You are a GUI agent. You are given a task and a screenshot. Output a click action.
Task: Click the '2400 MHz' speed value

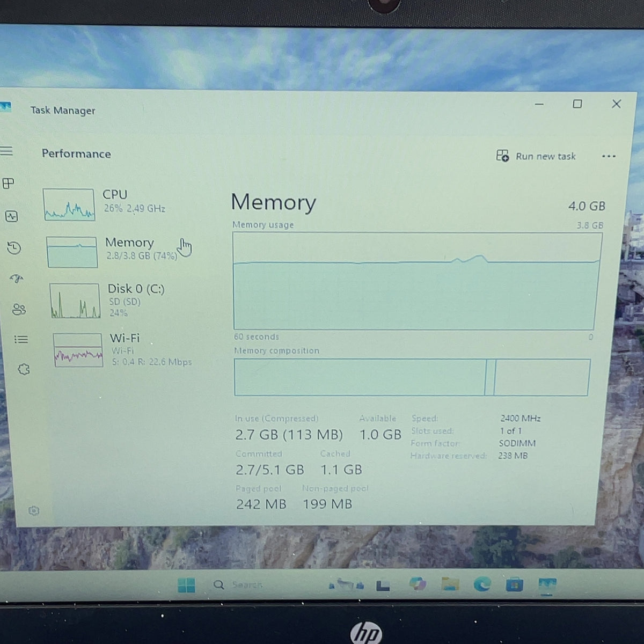521,419
